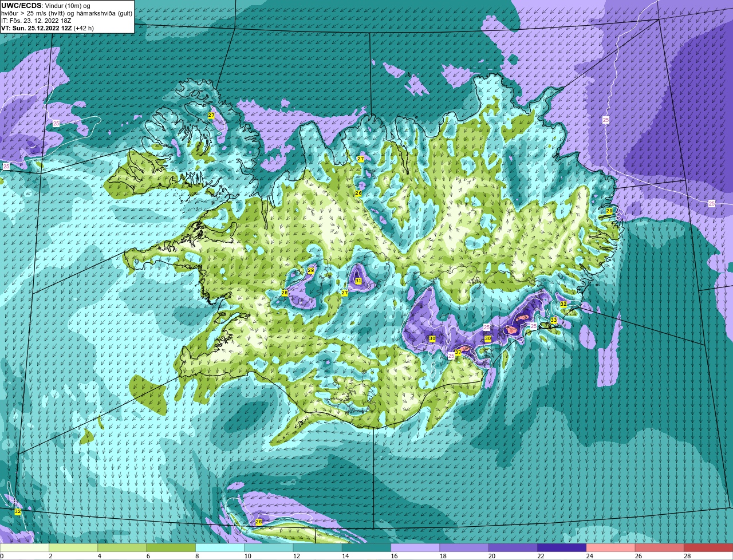Pick the 12–14 m/s teal legend segment

tap(317, 547)
